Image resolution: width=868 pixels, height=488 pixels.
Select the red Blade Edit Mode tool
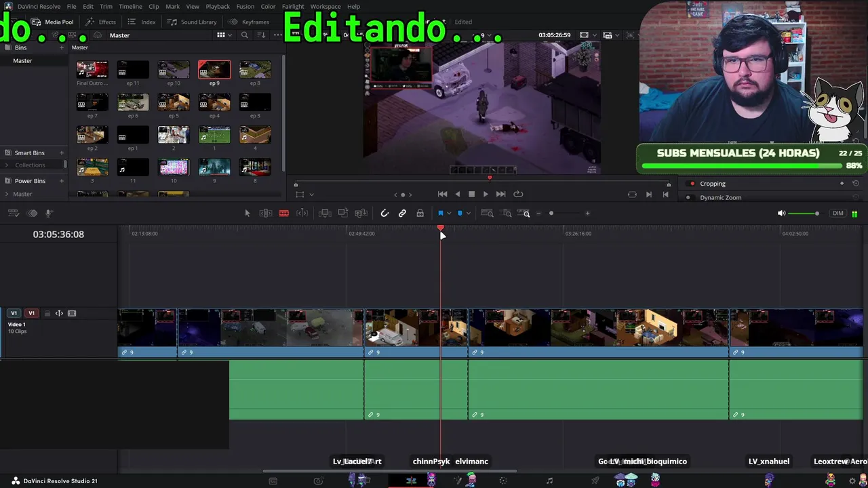pos(284,213)
